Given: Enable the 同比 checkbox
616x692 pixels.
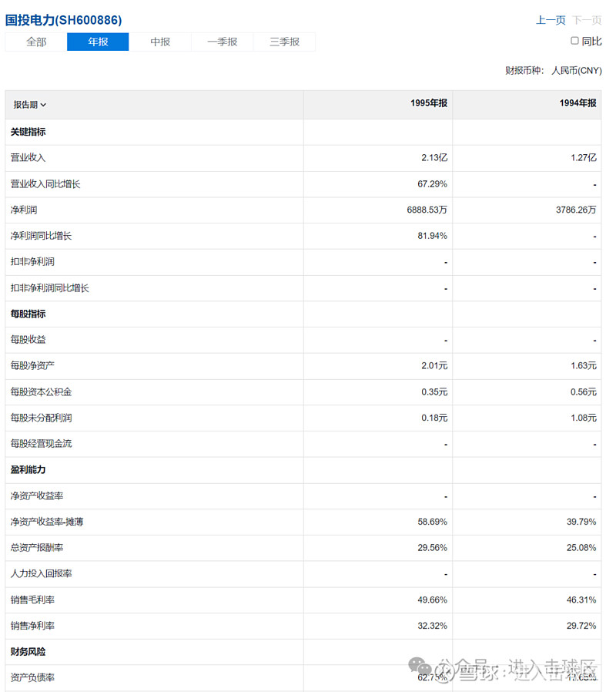Looking at the screenshot, I should click(574, 41).
